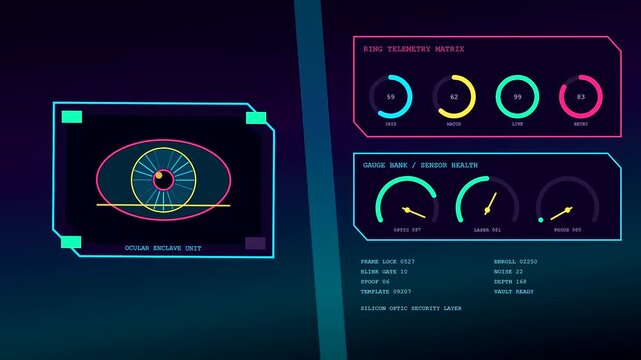Click the yellow scan line across the eye
The image size is (641, 360).
point(164,205)
